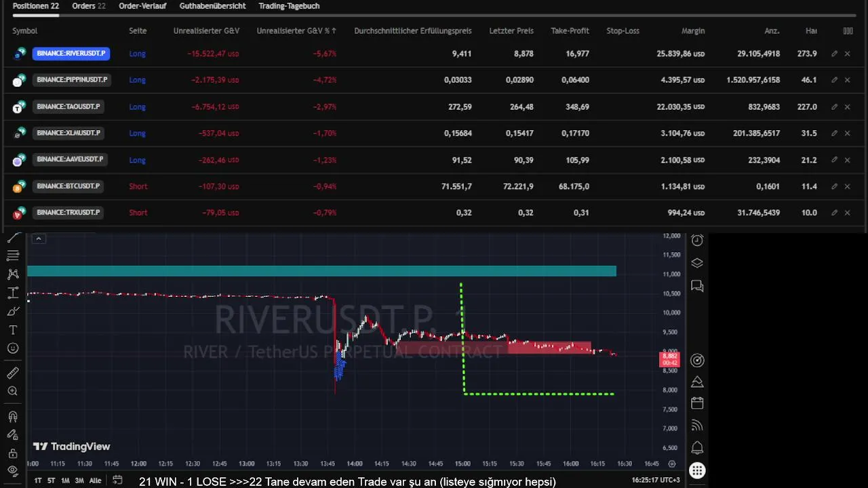This screenshot has height=488, width=868.
Task: Toggle magnet mode in drawing toolbar
Action: [13, 416]
